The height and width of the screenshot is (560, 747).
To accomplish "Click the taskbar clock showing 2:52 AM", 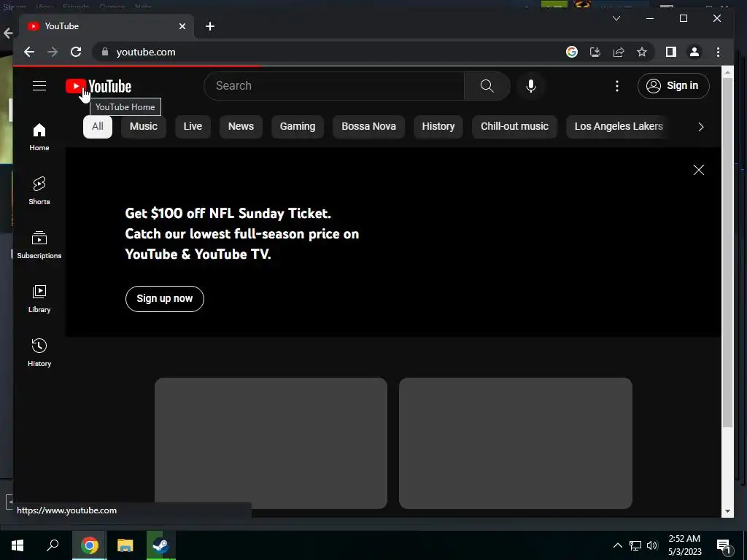I will [x=684, y=545].
